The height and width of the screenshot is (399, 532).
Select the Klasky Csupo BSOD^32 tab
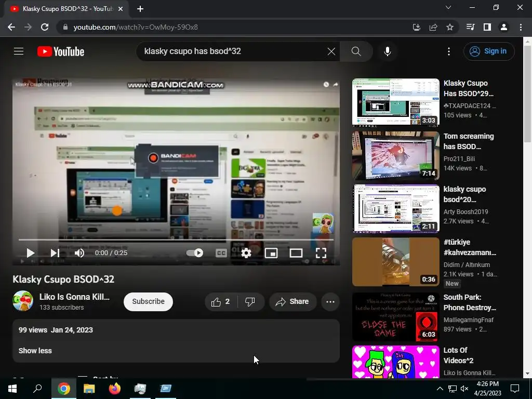66,9
